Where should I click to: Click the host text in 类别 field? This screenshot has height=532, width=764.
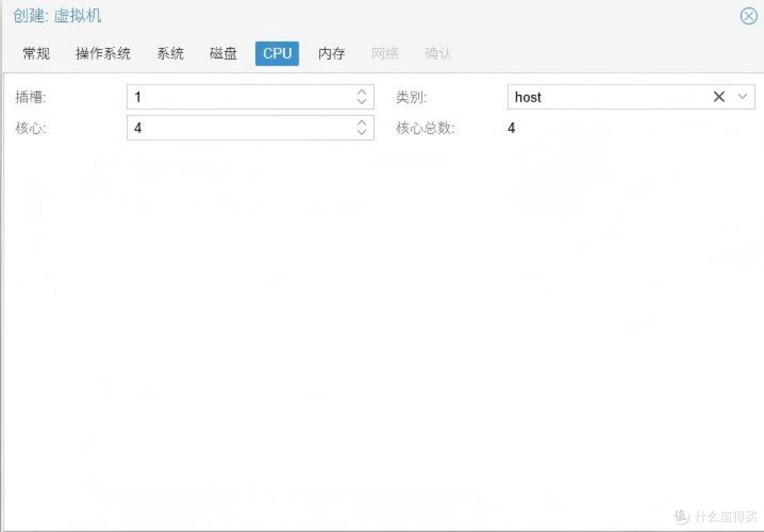coord(528,97)
